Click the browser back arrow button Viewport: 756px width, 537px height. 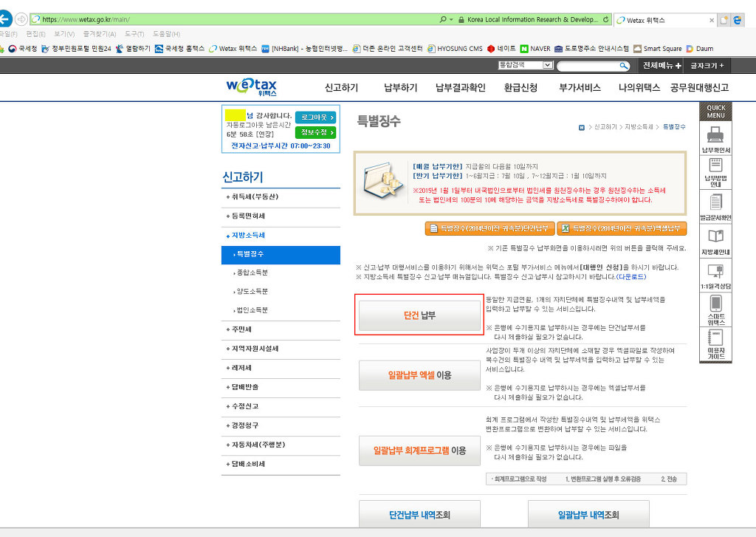point(4,19)
